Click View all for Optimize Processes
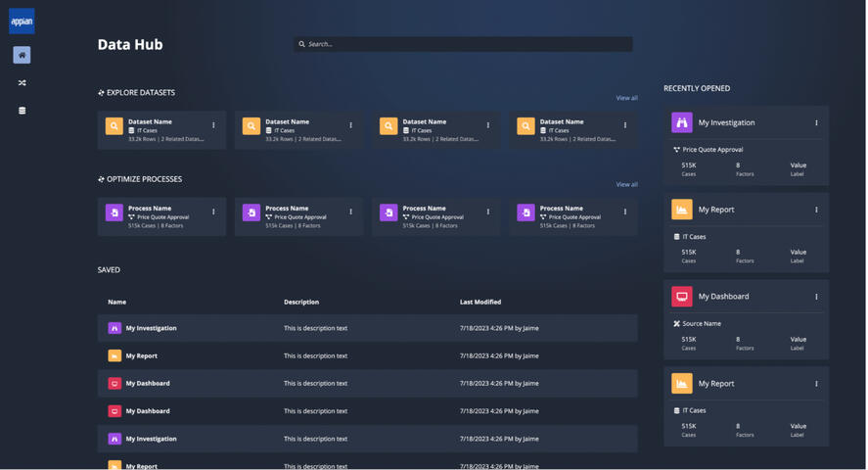Viewport: 868px width, 470px height. (x=626, y=184)
